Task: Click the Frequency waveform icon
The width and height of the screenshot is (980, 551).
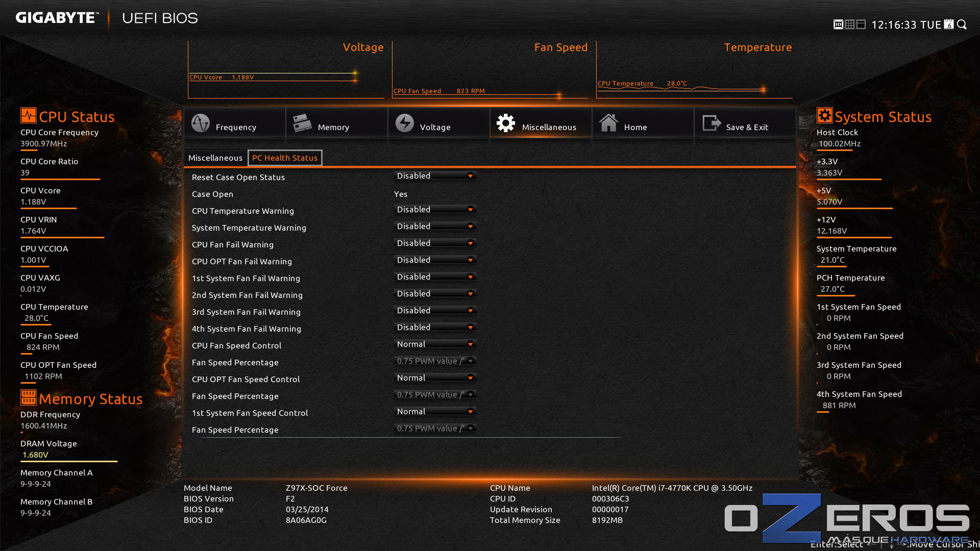Action: pyautogui.click(x=201, y=123)
